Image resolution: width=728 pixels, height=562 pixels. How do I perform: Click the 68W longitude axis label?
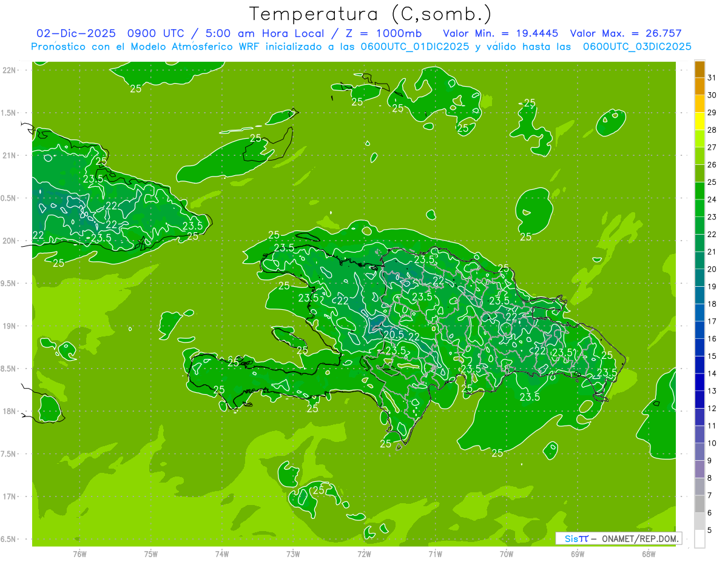point(649,554)
